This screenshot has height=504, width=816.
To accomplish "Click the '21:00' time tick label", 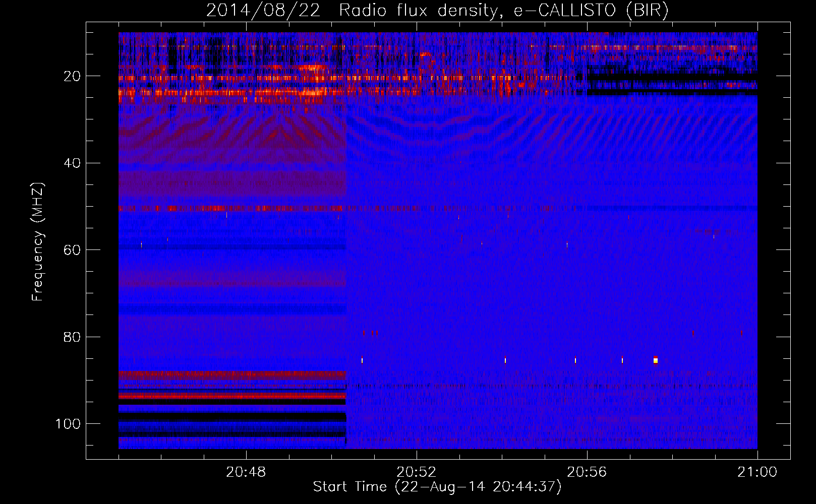I will pyautogui.click(x=757, y=472).
